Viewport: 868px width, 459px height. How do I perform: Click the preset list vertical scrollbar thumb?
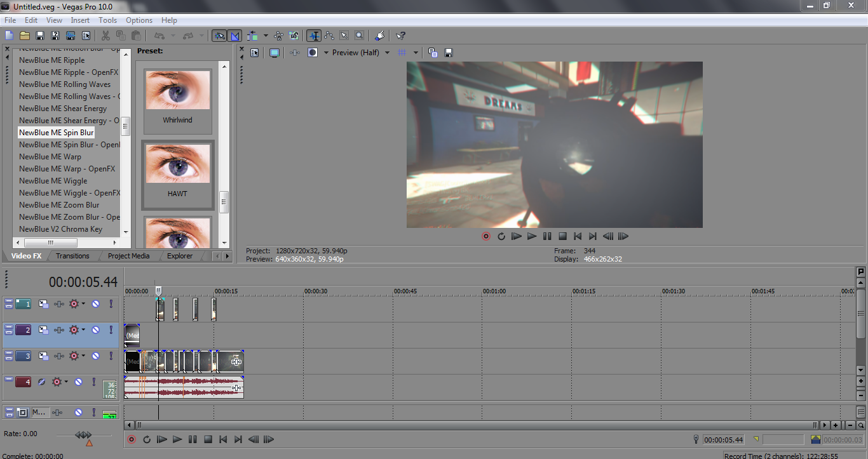224,202
